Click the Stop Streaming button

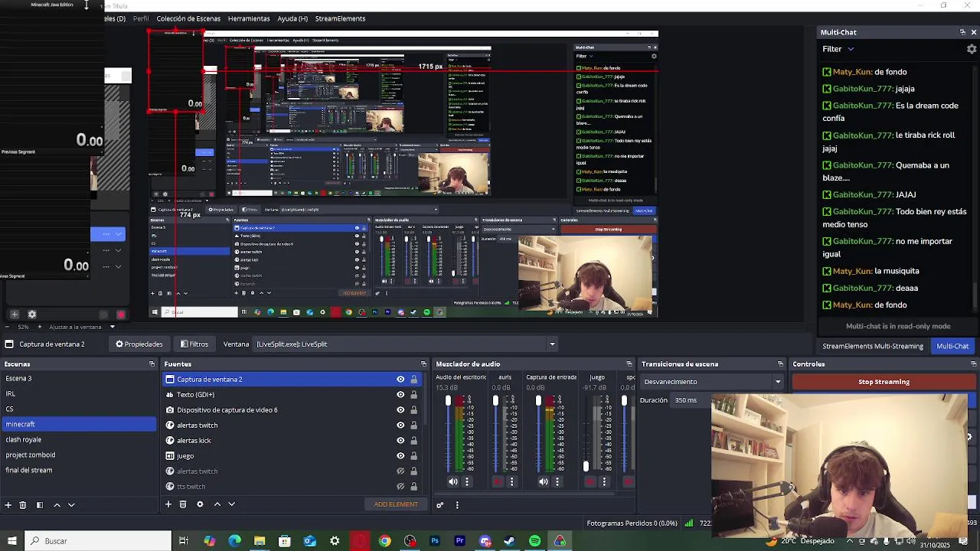tap(884, 382)
